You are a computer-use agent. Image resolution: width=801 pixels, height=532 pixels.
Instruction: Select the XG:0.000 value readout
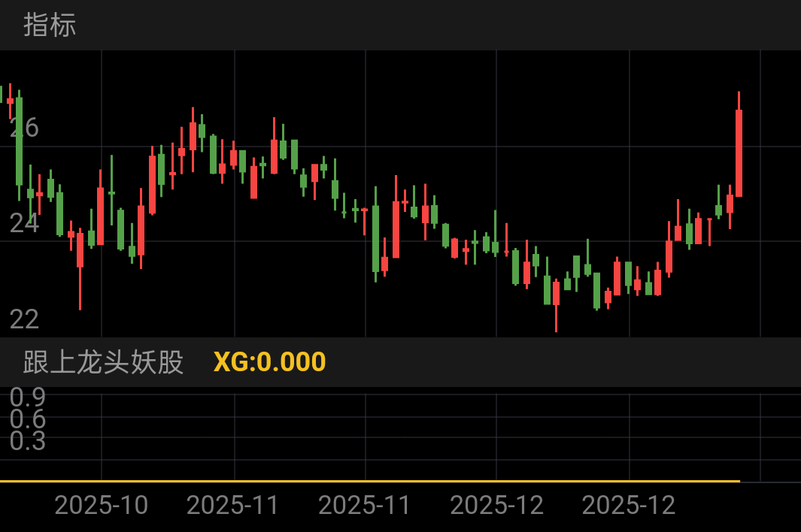pyautogui.click(x=269, y=362)
